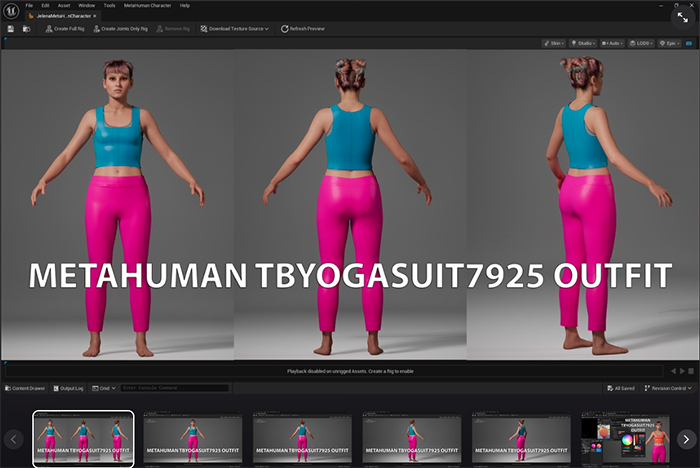Open the File menu

click(29, 5)
